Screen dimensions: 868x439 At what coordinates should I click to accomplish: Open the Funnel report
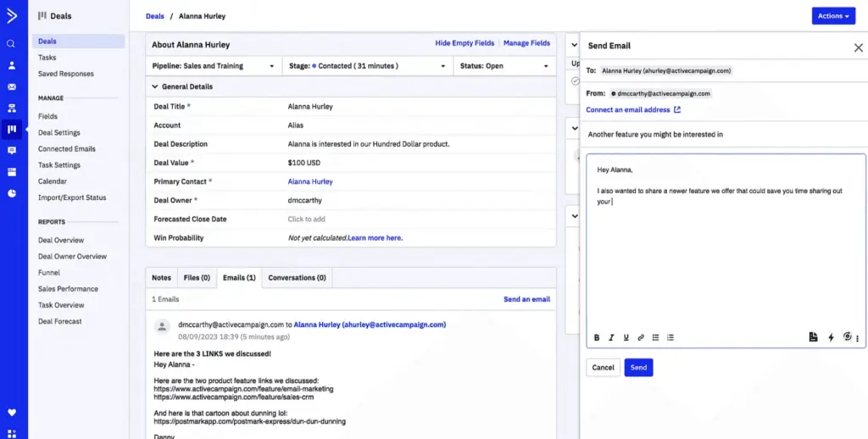coord(48,272)
